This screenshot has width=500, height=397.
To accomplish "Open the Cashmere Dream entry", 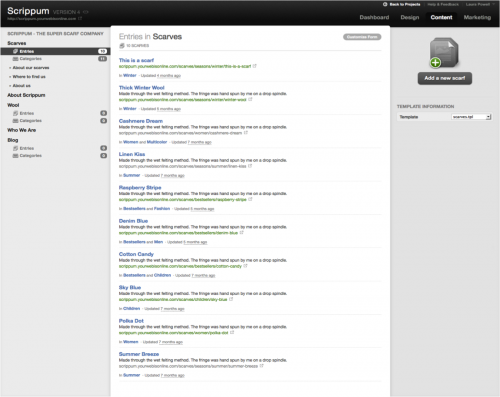I will pos(141,121).
